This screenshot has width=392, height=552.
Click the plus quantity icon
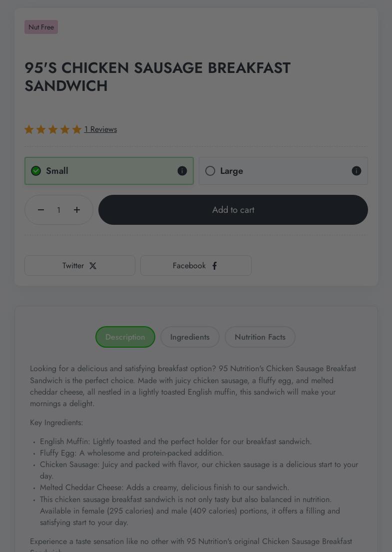pyautogui.click(x=77, y=210)
